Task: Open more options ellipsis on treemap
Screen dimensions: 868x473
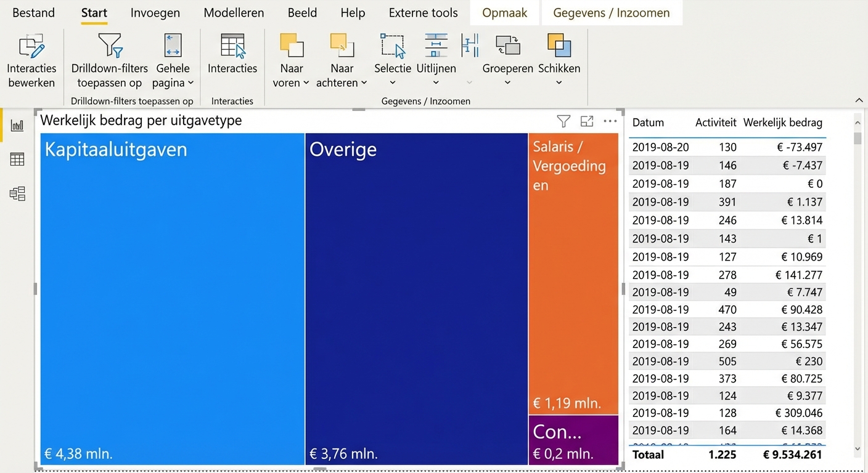Action: 610,121
